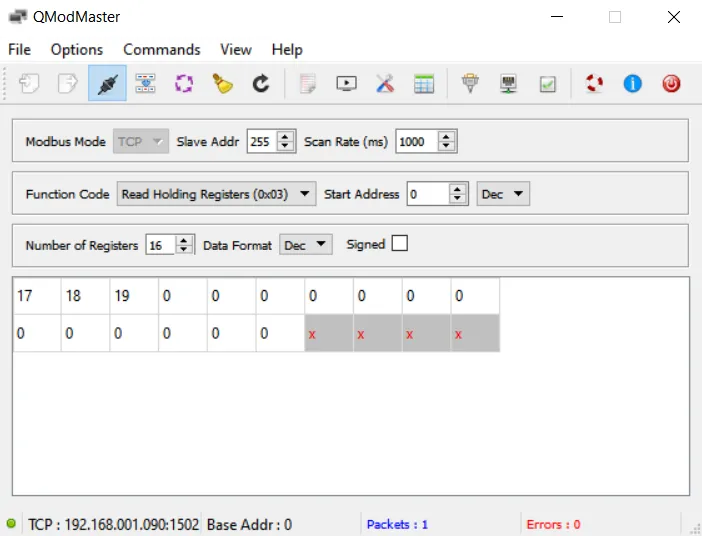Click the red Exit power icon
Image resolution: width=702 pixels, height=536 pixels.
tap(671, 84)
